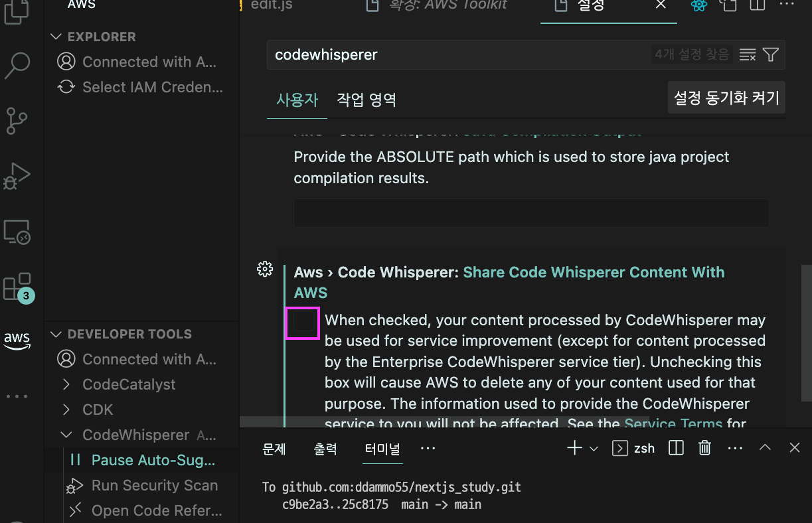Select the 터미널 panel tab
The height and width of the screenshot is (523, 812).
click(x=382, y=449)
